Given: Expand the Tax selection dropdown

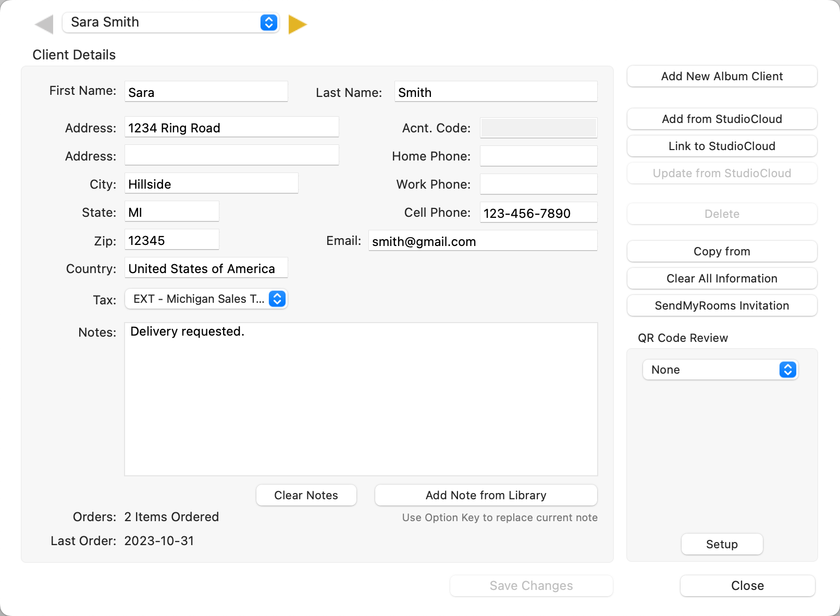Looking at the screenshot, I should 206,299.
